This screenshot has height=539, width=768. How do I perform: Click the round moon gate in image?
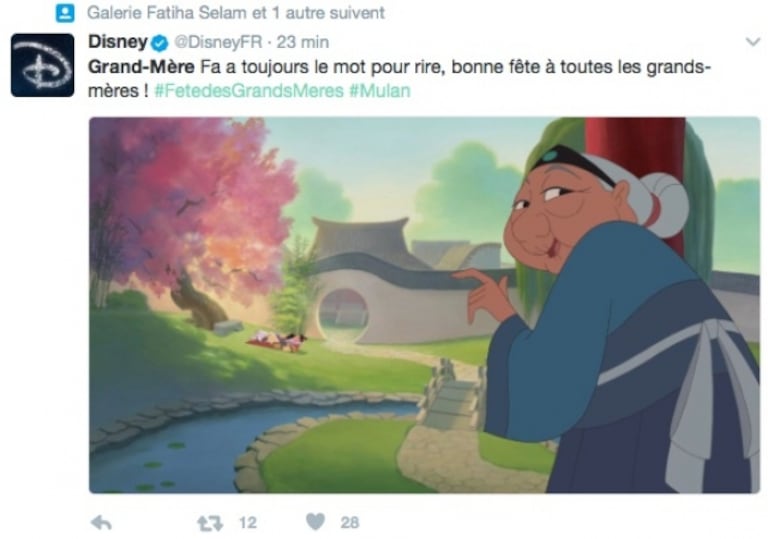[342, 313]
